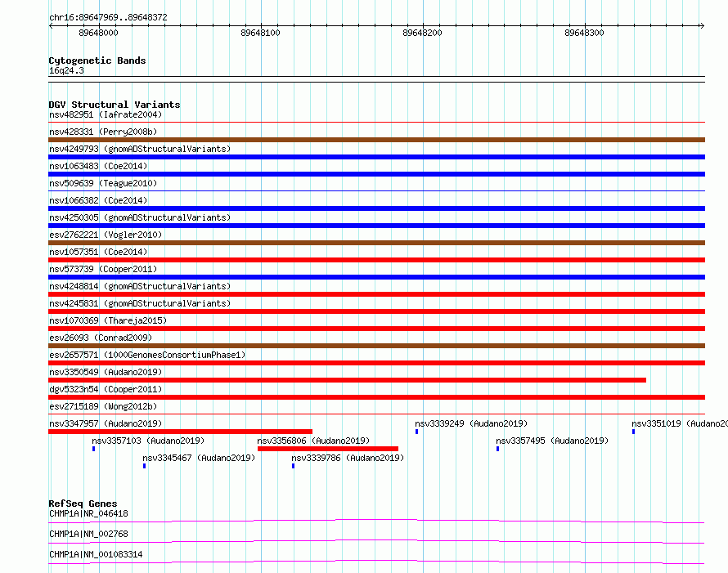Select the 16q24.3 band label
This screenshot has width=728, height=573.
(x=66, y=70)
